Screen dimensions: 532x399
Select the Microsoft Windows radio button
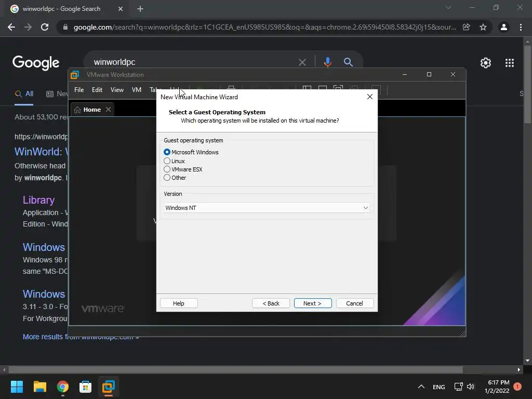point(167,152)
